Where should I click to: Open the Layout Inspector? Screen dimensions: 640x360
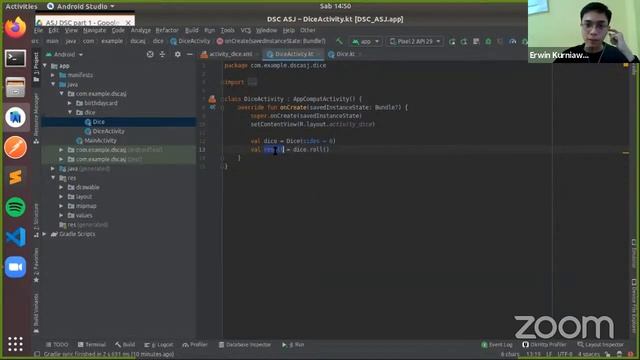pos(601,345)
